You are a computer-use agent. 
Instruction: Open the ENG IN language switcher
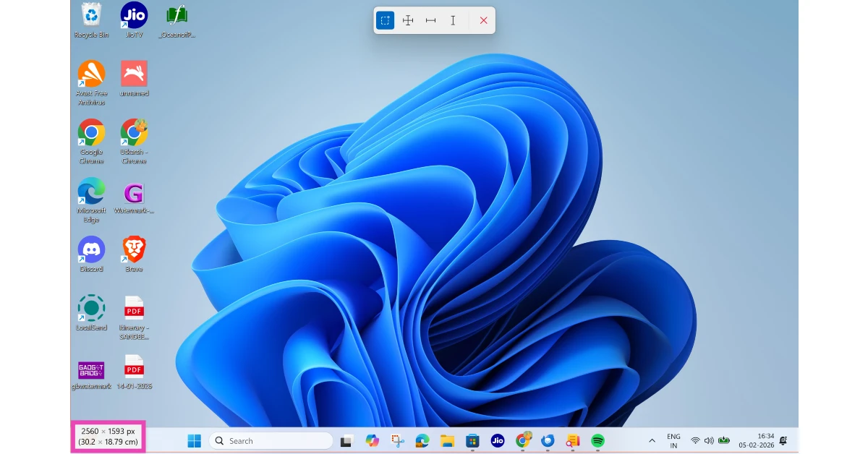(x=673, y=441)
